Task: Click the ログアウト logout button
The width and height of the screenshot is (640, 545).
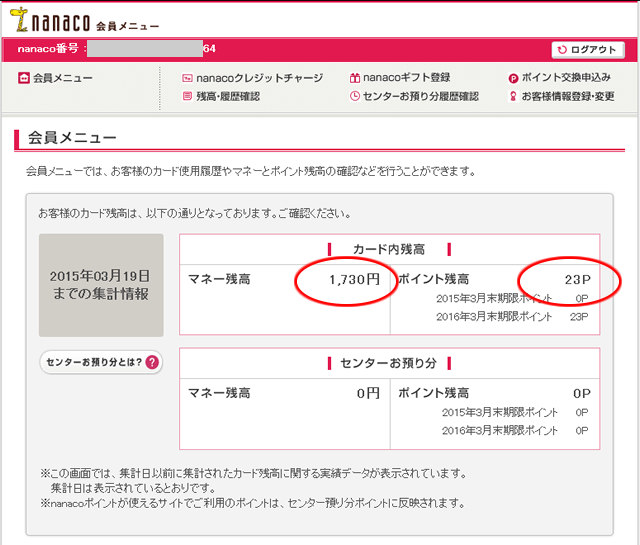Action: point(588,50)
